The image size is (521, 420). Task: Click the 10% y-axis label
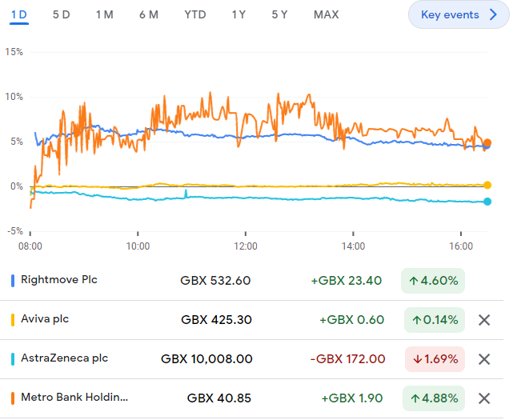pos(14,97)
